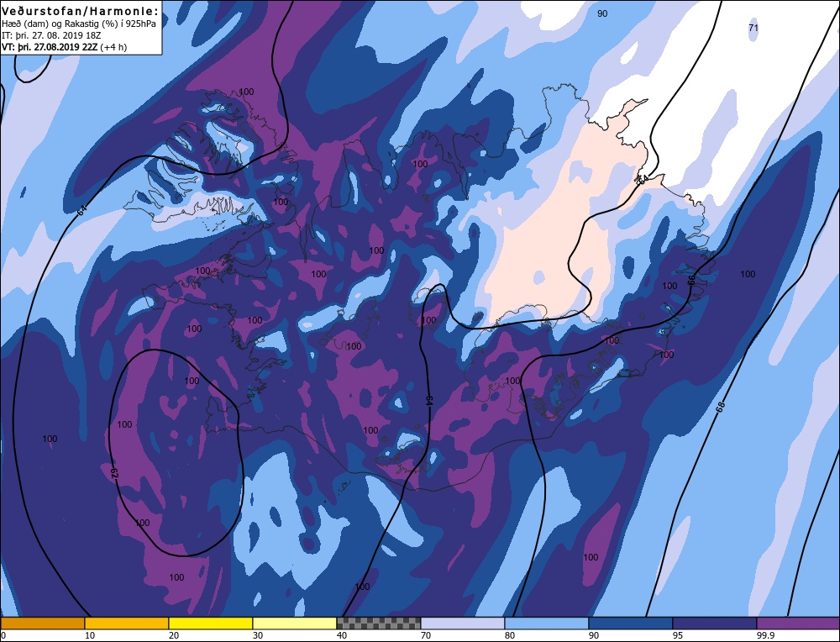Click the '62' contour line label
The width and height of the screenshot is (840, 642).
tap(113, 472)
